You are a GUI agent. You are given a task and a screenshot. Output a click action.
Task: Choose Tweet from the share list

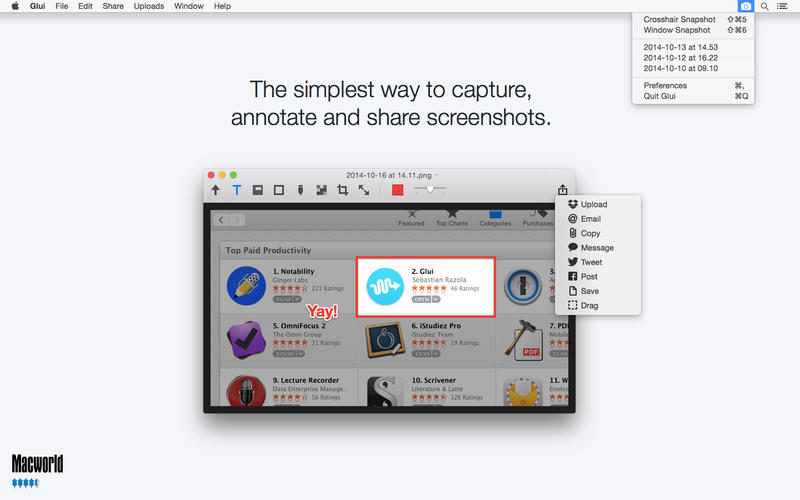tap(591, 262)
